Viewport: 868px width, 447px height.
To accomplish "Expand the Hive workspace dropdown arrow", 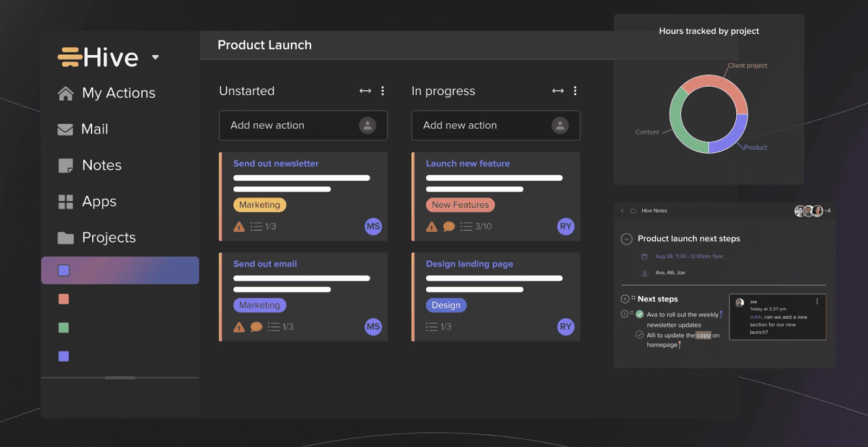I will pos(156,57).
